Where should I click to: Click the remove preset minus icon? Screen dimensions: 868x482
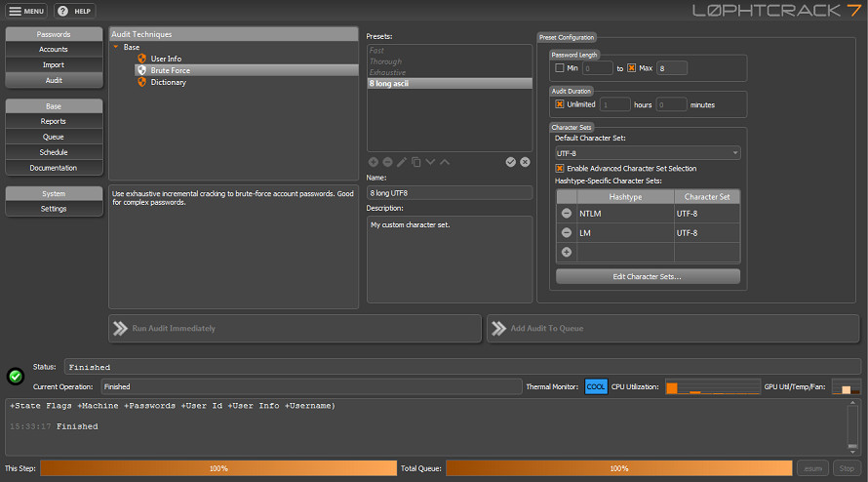(x=387, y=162)
